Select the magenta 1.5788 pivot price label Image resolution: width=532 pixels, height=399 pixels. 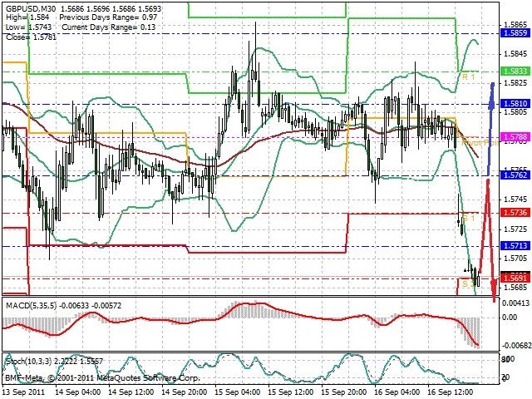[515, 137]
